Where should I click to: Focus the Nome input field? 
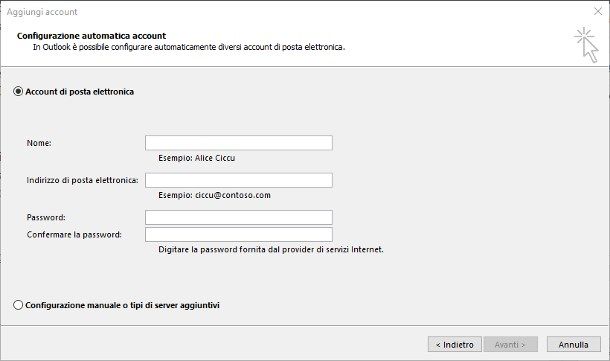pyautogui.click(x=239, y=143)
